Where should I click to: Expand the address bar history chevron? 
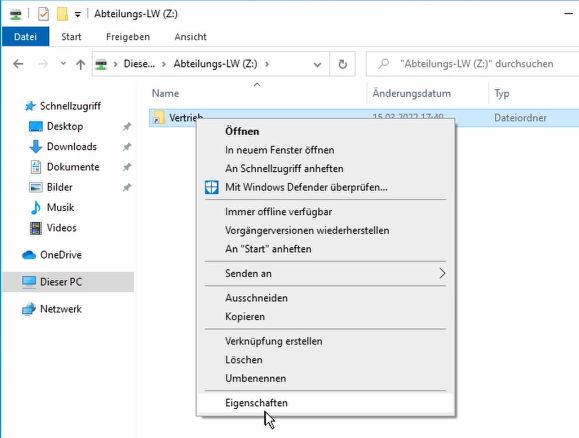point(317,65)
